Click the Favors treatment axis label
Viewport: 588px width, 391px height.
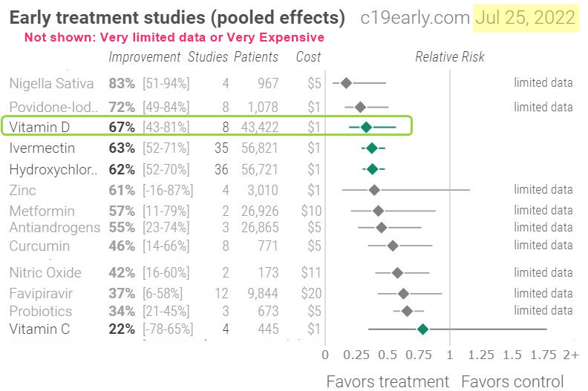click(x=388, y=381)
